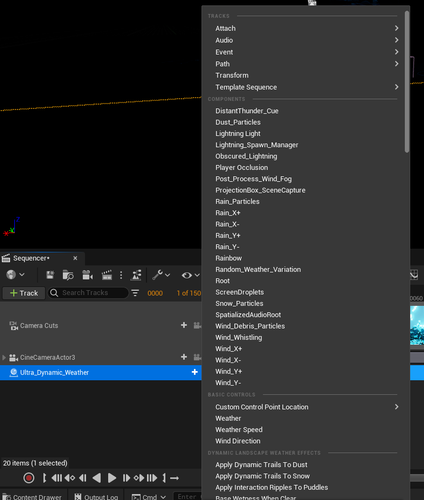Click the create camera icon
Viewport: 424px width, 500px height.
click(x=88, y=275)
